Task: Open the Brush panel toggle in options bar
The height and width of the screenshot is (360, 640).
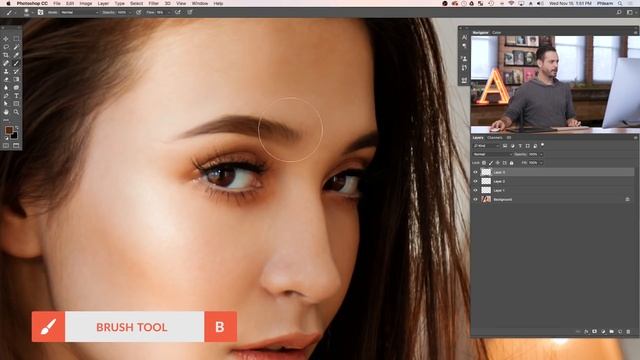Action: pos(40,12)
